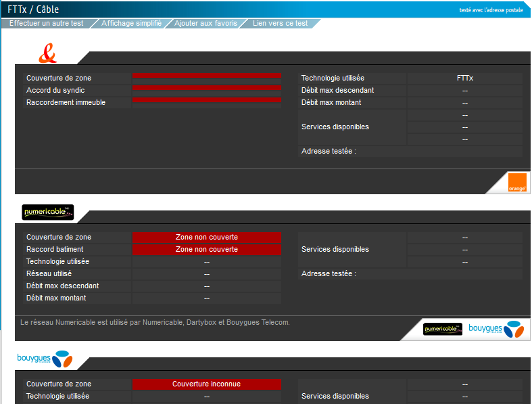The image size is (532, 404).
Task: Click the red bar beside 'Raccordement immeuble'
Action: [206, 100]
